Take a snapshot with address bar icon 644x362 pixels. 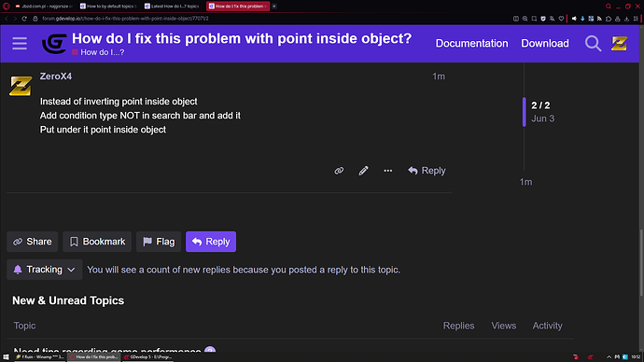coord(534,19)
